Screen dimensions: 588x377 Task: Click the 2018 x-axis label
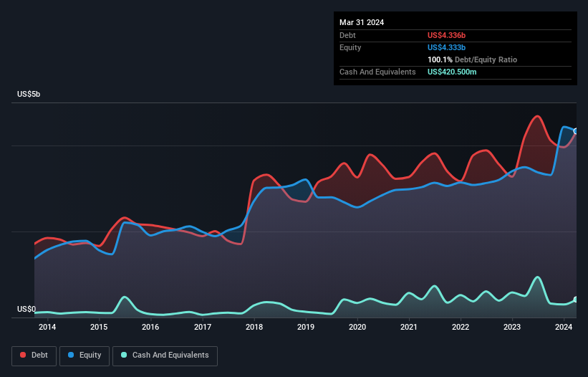(254, 327)
